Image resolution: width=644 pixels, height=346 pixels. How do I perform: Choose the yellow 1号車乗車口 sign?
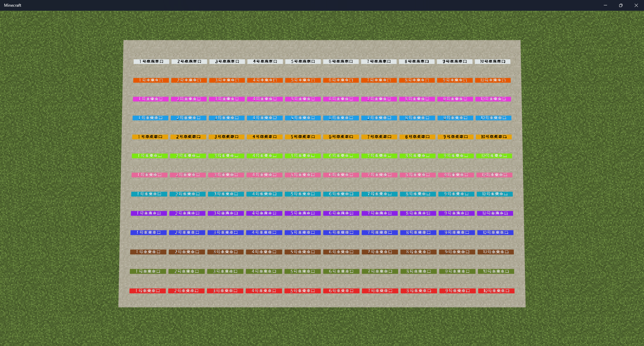coord(150,137)
